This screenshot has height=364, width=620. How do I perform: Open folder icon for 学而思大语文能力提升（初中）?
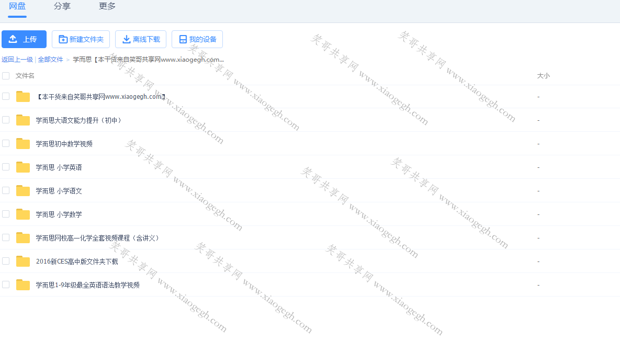click(x=23, y=120)
